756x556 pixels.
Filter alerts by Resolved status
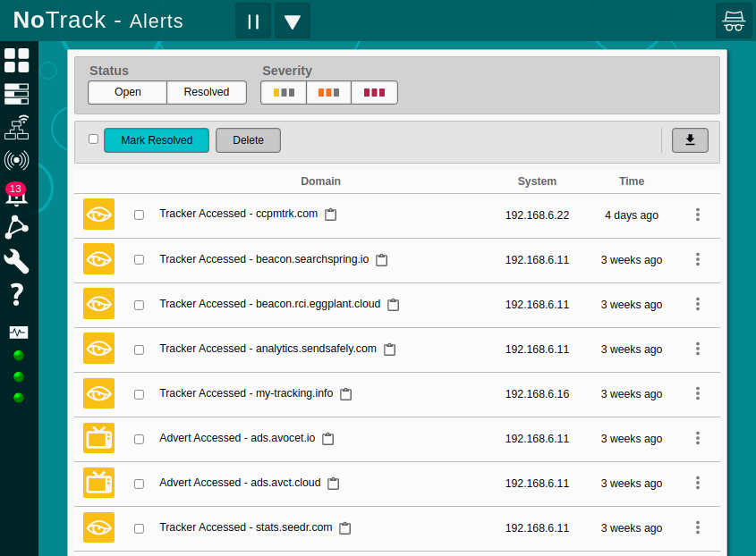tap(207, 92)
